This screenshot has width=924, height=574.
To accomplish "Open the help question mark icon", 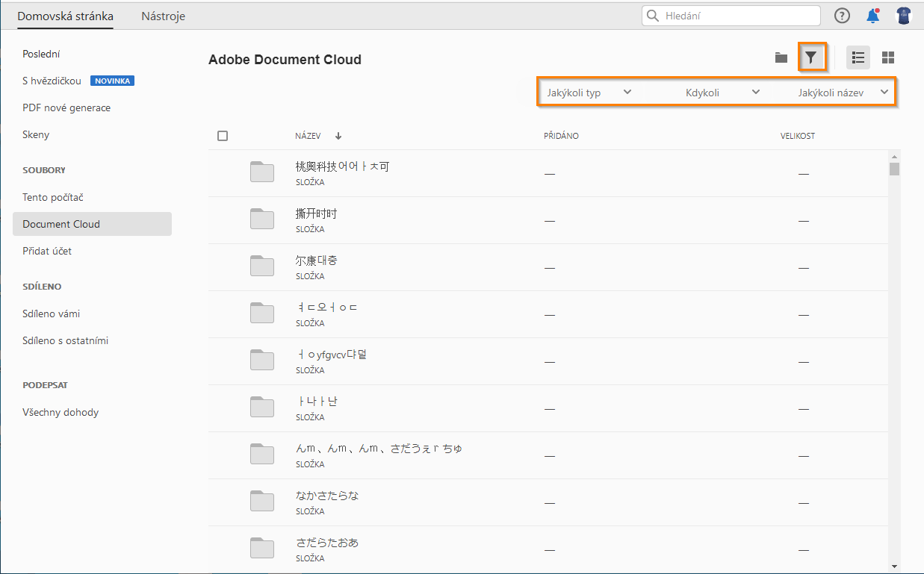I will click(842, 16).
